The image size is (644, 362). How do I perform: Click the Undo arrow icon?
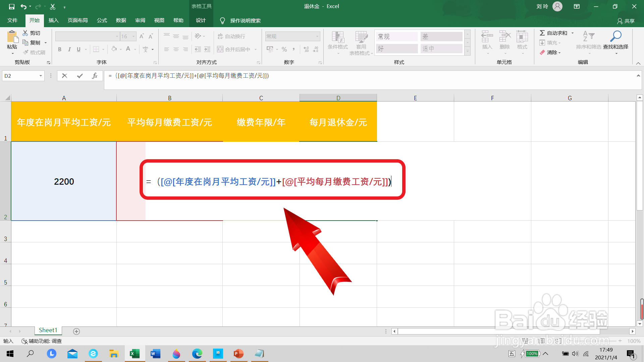coord(23,6)
